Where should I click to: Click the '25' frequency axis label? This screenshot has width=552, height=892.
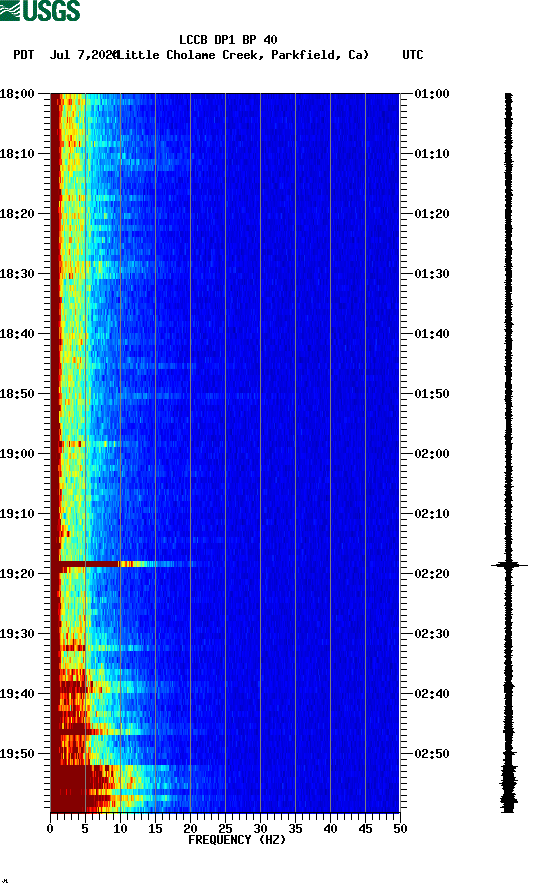tap(225, 828)
